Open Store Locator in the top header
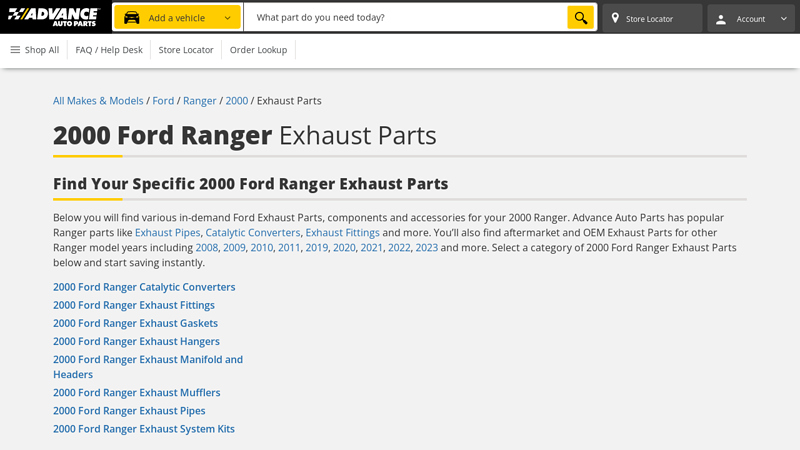Image resolution: width=800 pixels, height=450 pixels. point(652,18)
